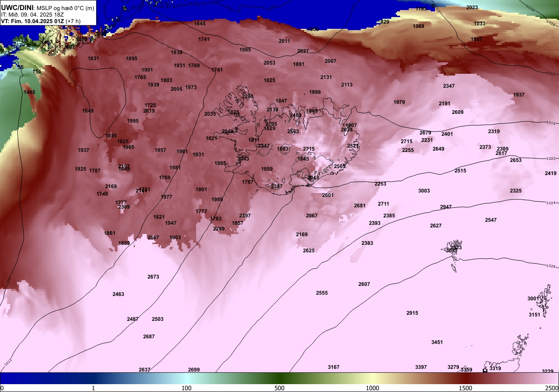Click the height value 2487
This screenshot has width=559, height=392.
133,319
